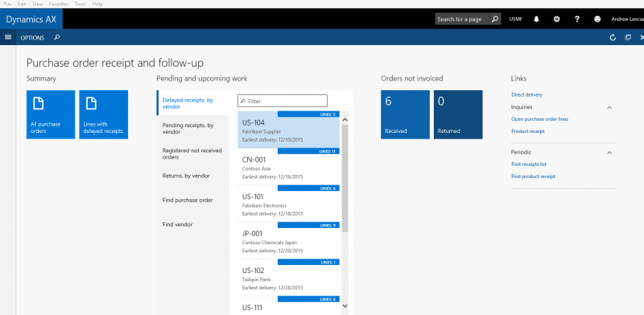Open the OPTIONS menu

pos(32,37)
